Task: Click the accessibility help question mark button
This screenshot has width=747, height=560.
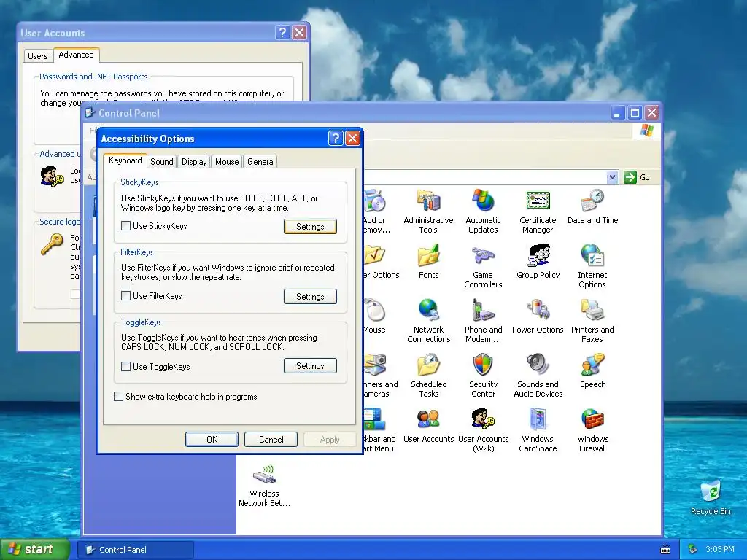Action: 336,139
